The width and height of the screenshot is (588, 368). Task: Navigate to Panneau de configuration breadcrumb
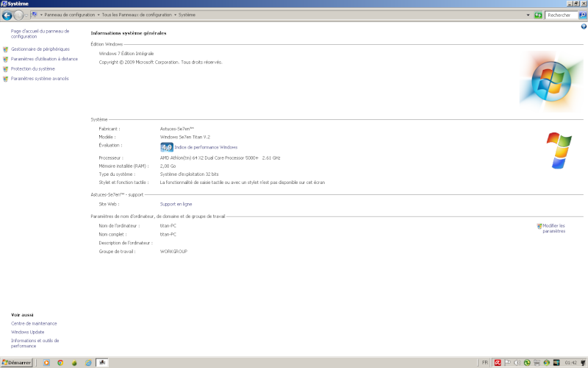click(69, 15)
